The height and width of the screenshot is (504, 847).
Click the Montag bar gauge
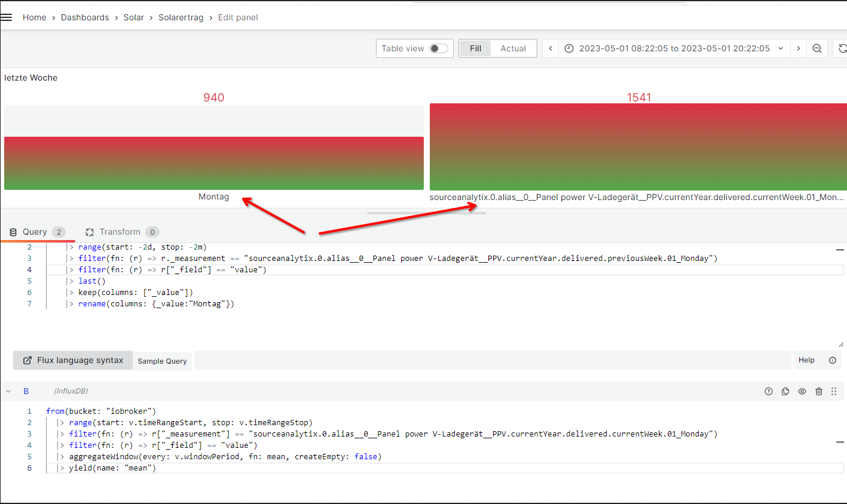[x=214, y=147]
